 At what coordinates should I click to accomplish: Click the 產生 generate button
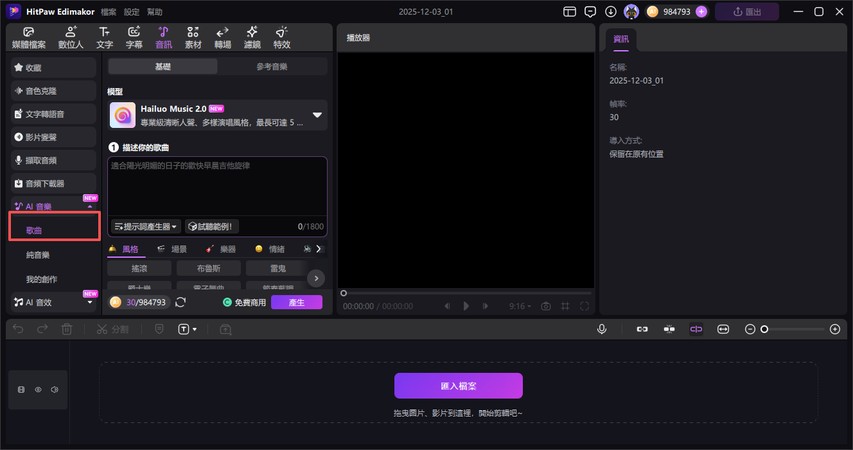pos(296,302)
